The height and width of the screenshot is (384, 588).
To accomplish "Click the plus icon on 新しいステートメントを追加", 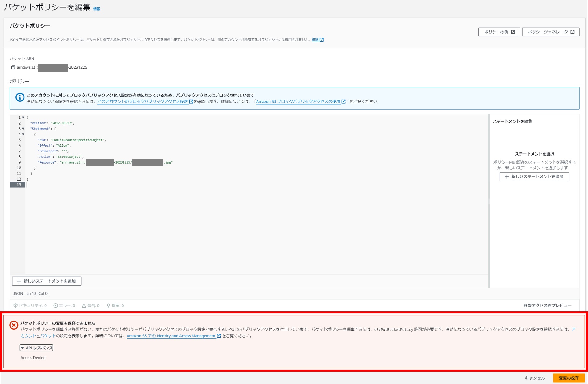I will [19, 281].
